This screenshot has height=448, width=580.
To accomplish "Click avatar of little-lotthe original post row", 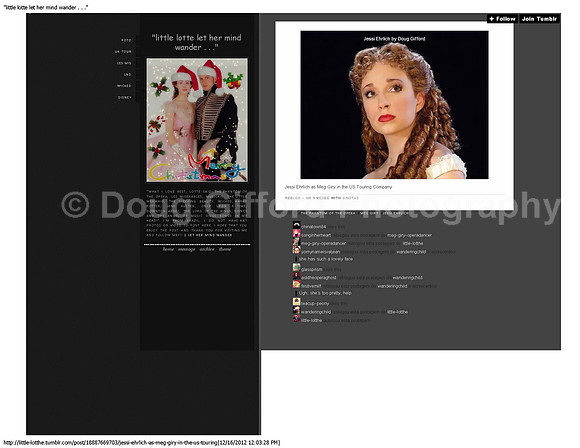I will 296,319.
